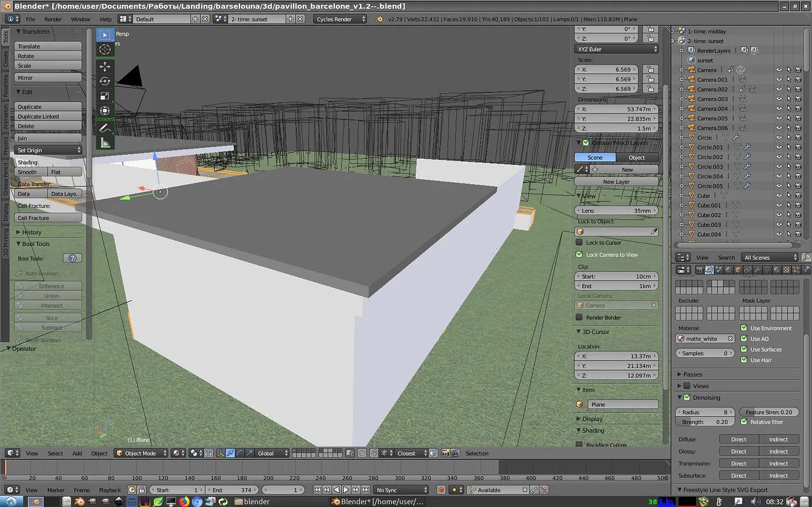This screenshot has width=812, height=507.
Task: Click the Translate button
Action: (48, 46)
